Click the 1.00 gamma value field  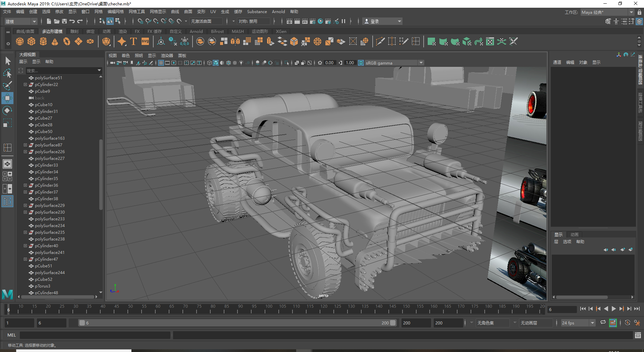pos(350,63)
